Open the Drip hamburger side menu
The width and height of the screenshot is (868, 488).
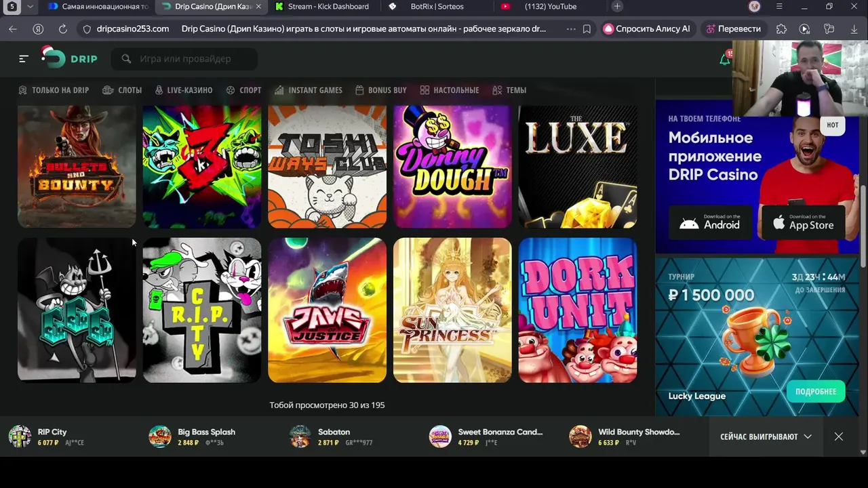[x=24, y=59]
